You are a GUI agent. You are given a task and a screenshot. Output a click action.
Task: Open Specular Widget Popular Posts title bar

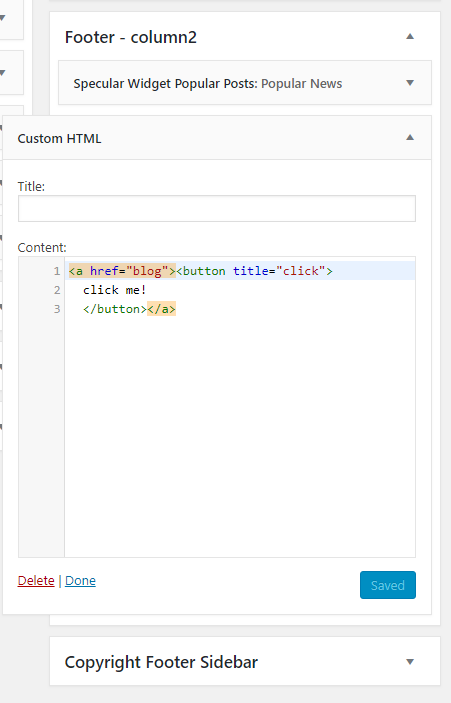click(245, 83)
